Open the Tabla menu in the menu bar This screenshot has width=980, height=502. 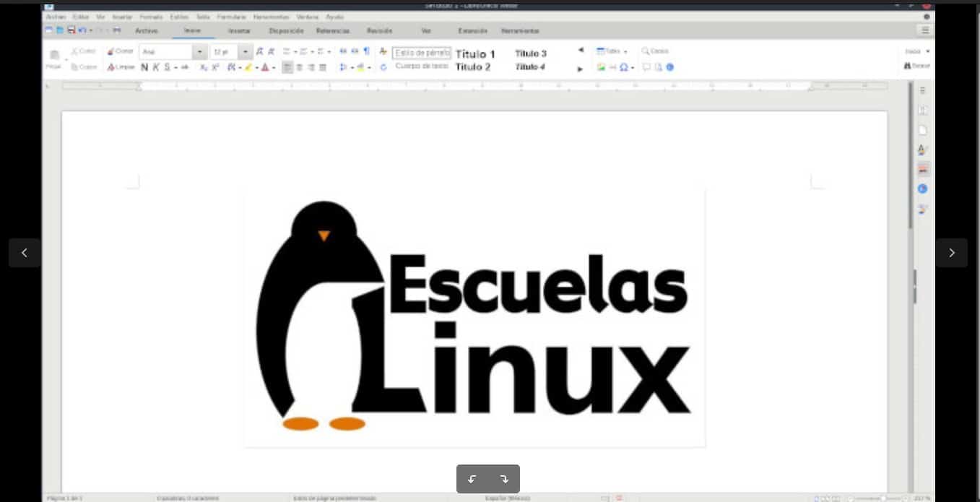pos(202,17)
